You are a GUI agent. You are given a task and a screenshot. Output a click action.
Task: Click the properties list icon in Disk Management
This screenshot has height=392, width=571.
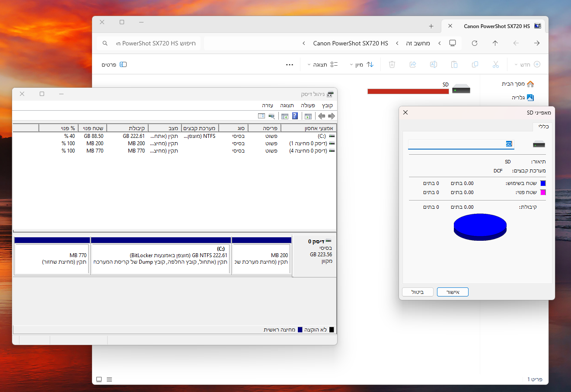tap(261, 116)
